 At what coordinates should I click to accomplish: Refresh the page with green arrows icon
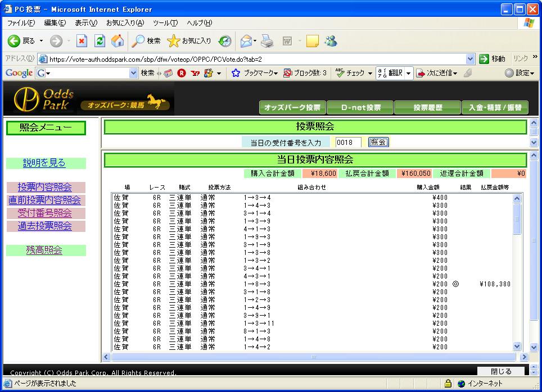click(100, 41)
